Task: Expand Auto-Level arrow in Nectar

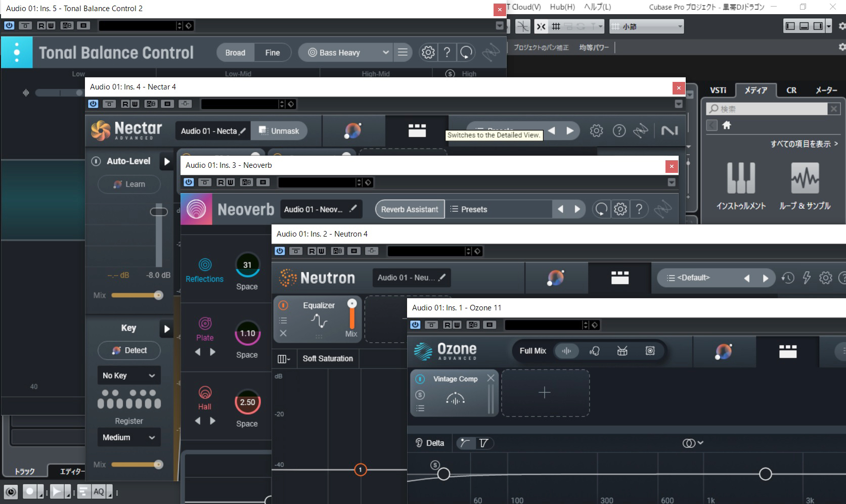Action: (x=166, y=162)
